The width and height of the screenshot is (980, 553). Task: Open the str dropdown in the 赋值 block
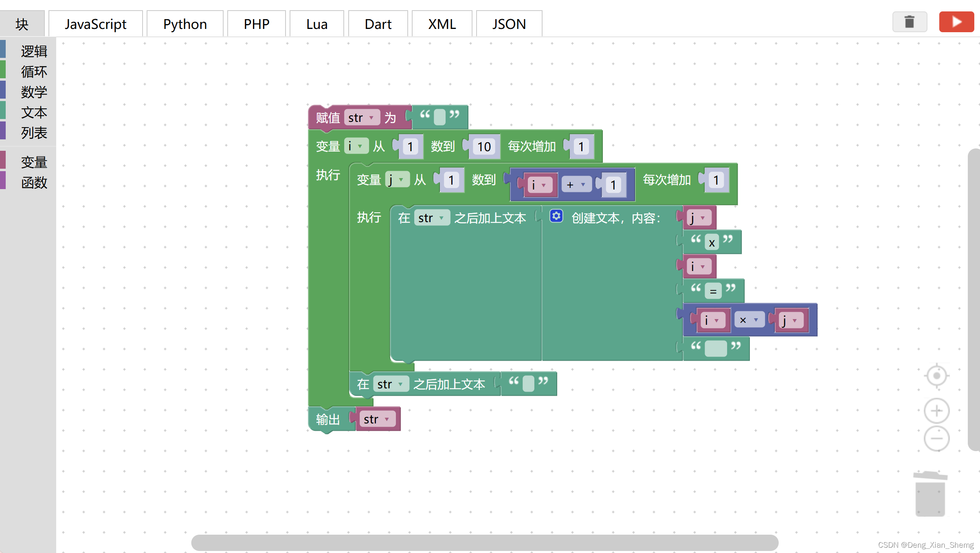click(x=362, y=118)
